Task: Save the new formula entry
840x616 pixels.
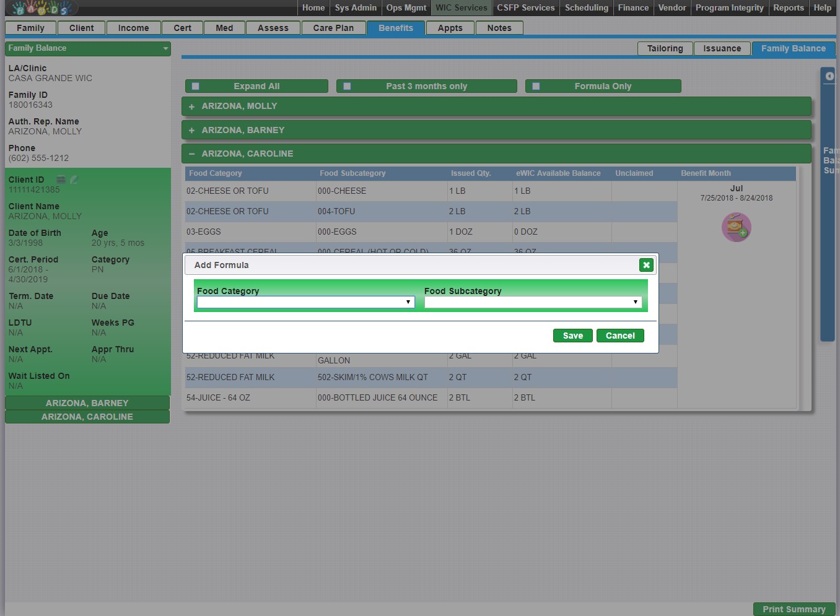Action: (572, 336)
